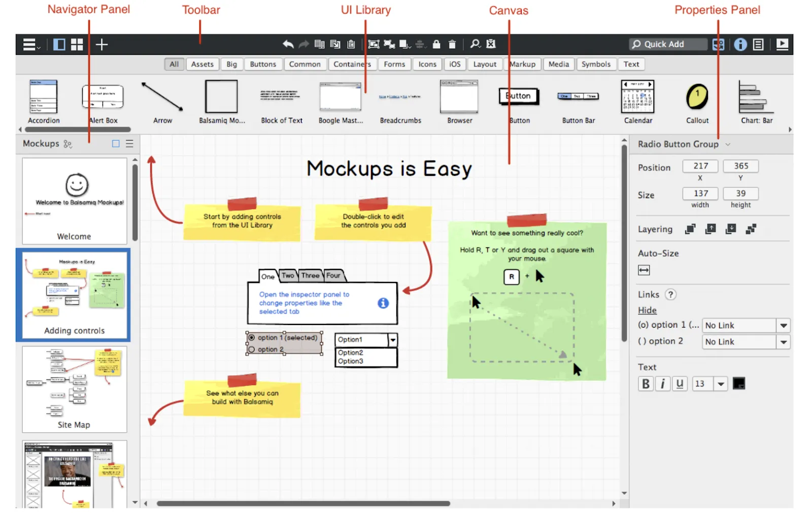Image resolution: width=812 pixels, height=514 pixels.
Task: Toggle the properties inspector info icon
Action: tap(740, 45)
